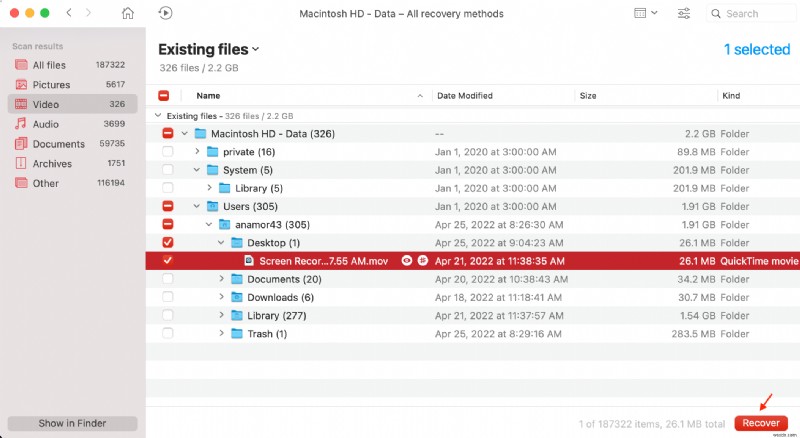Viewport: 800px width, 438px height.
Task: Expand the Documents (20) folder
Action: point(221,279)
